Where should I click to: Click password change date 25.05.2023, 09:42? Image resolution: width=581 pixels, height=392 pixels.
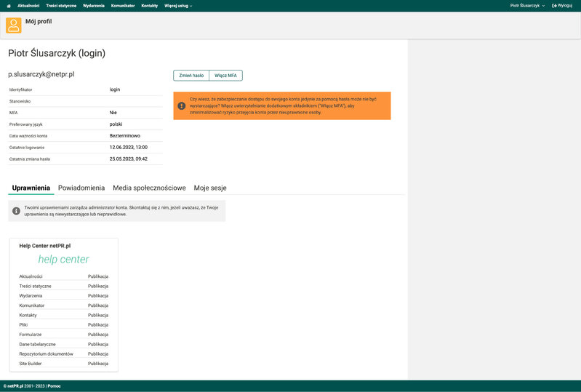129,159
